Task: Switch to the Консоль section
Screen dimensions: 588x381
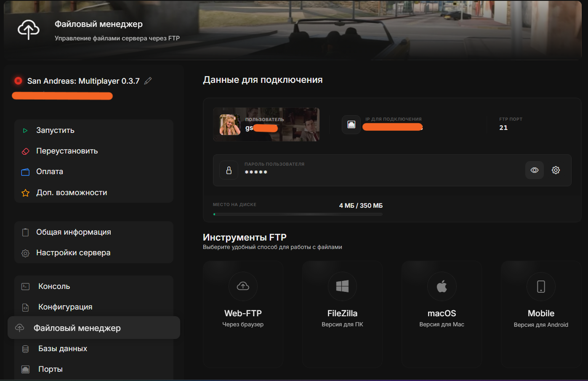Action: pyautogui.click(x=54, y=286)
